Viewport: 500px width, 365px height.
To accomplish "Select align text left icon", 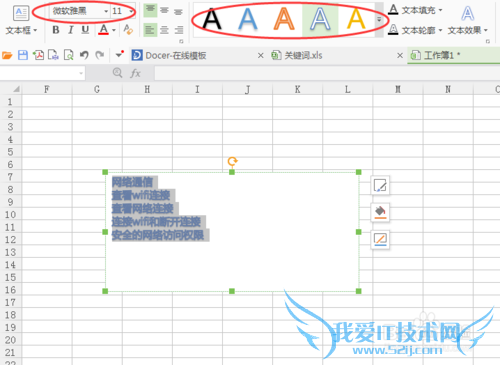I will pyautogui.click(x=150, y=30).
